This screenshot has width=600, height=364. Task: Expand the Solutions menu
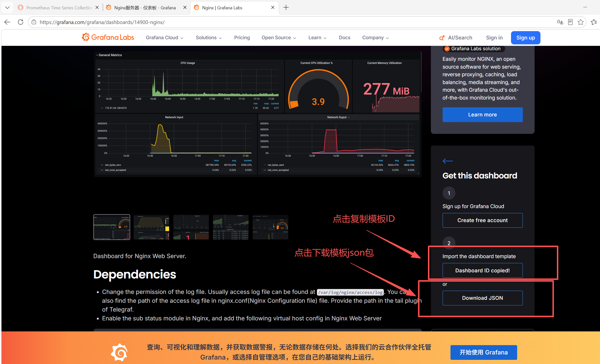pos(209,38)
